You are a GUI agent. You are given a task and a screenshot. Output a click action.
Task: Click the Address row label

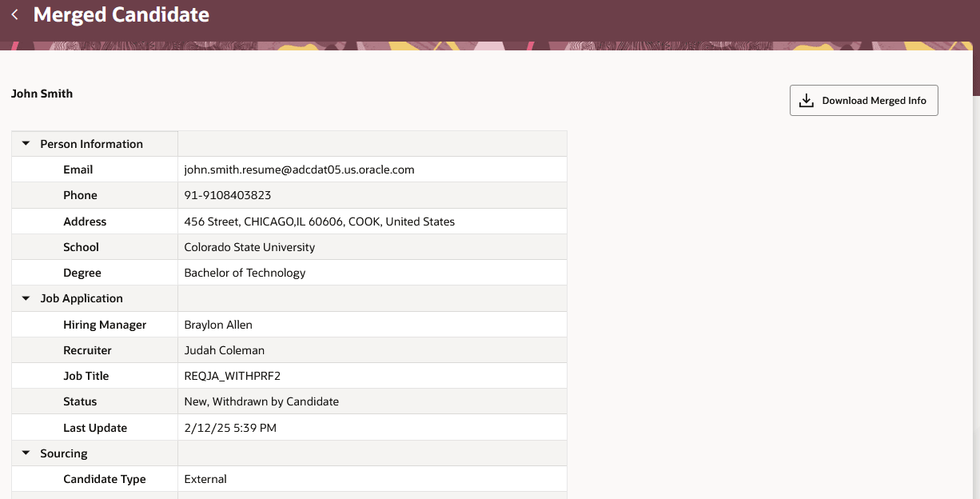coord(85,222)
